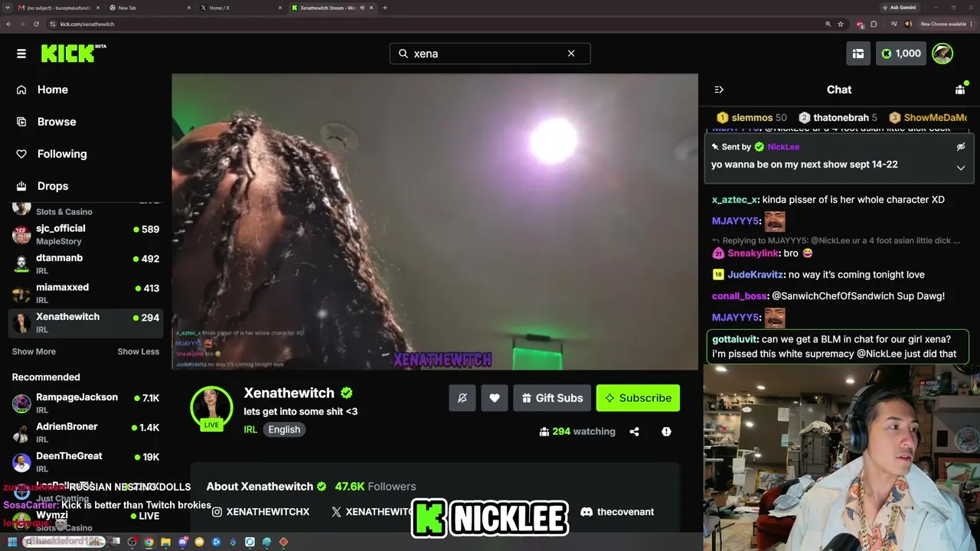Open browser extensions puzzle icon
This screenshot has height=551, width=980.
coord(874,24)
